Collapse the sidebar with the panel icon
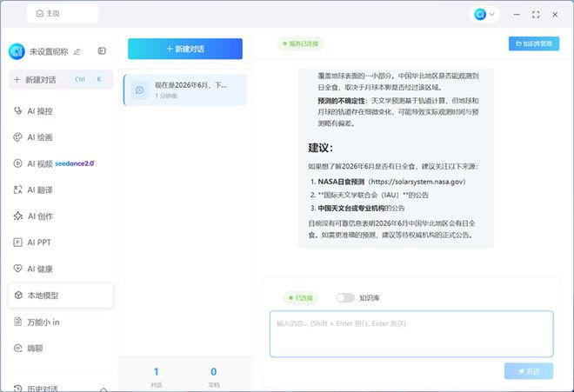574x392 pixels. pyautogui.click(x=102, y=51)
